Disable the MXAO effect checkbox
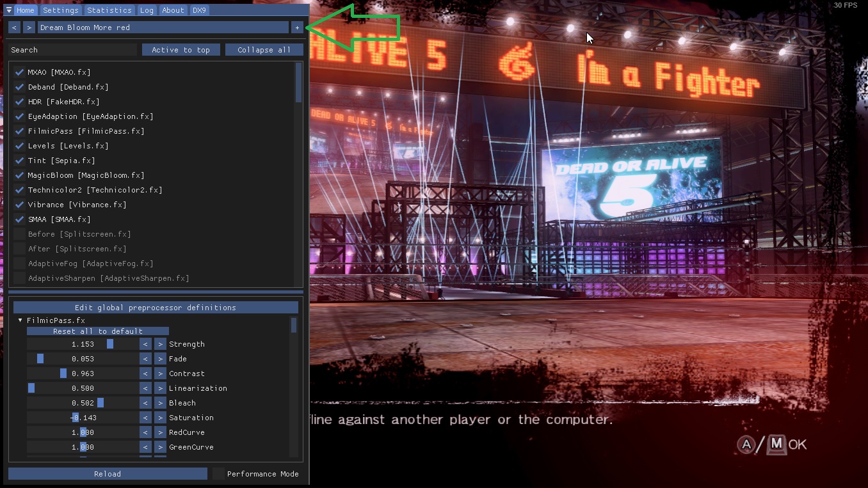This screenshot has width=868, height=488. [19, 72]
